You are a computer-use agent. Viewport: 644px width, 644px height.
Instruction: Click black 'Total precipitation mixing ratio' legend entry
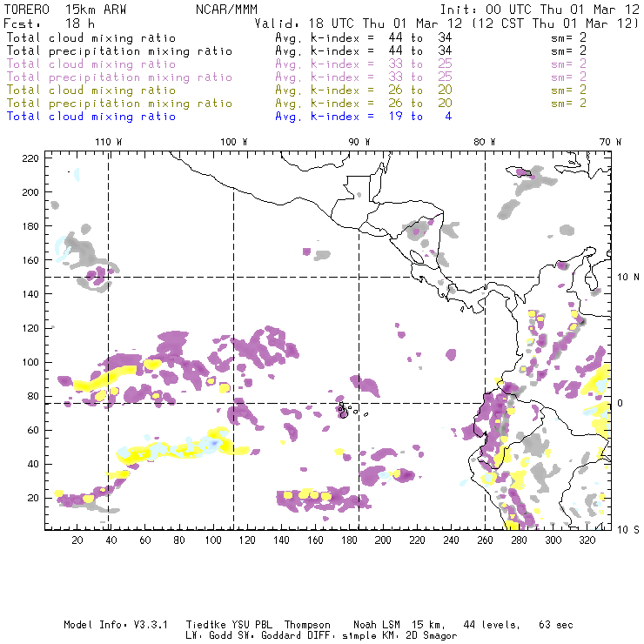coord(119,51)
